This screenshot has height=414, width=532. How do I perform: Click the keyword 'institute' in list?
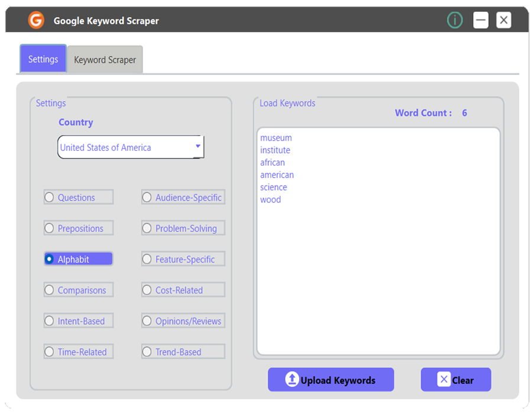pyautogui.click(x=275, y=150)
